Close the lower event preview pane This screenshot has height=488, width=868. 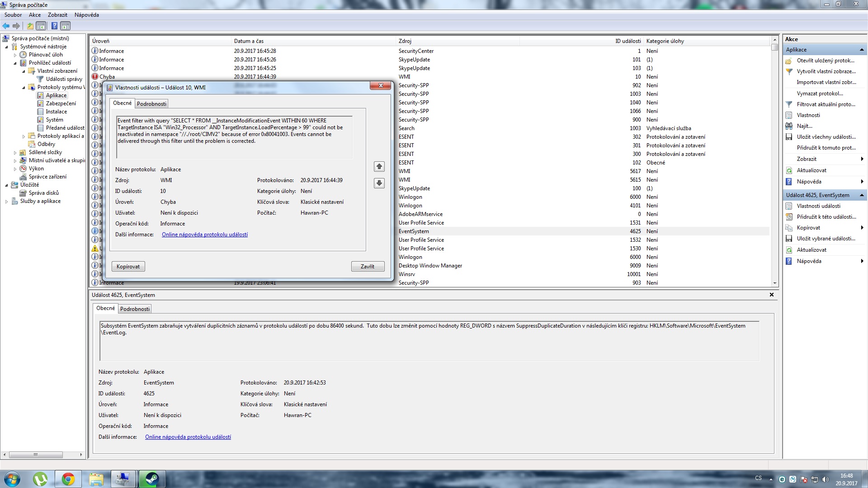pos(771,295)
